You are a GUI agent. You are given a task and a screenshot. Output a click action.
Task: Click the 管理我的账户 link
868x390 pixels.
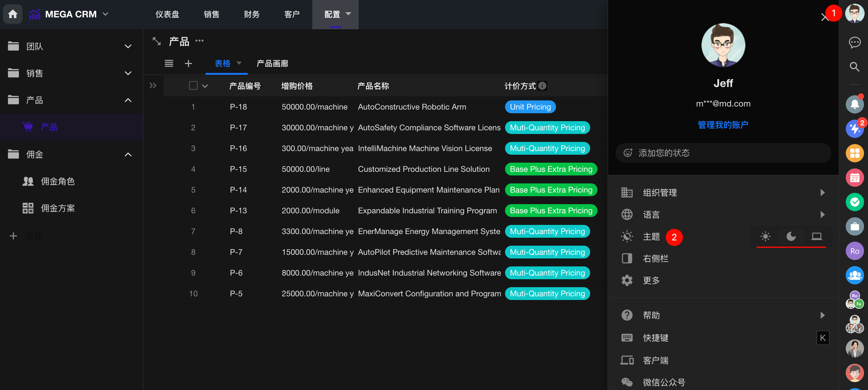pos(723,125)
